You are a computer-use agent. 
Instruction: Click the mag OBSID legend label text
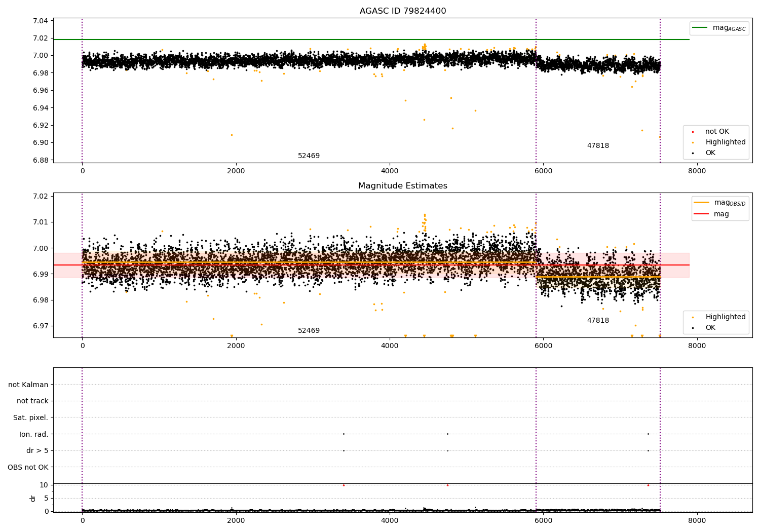click(x=730, y=203)
